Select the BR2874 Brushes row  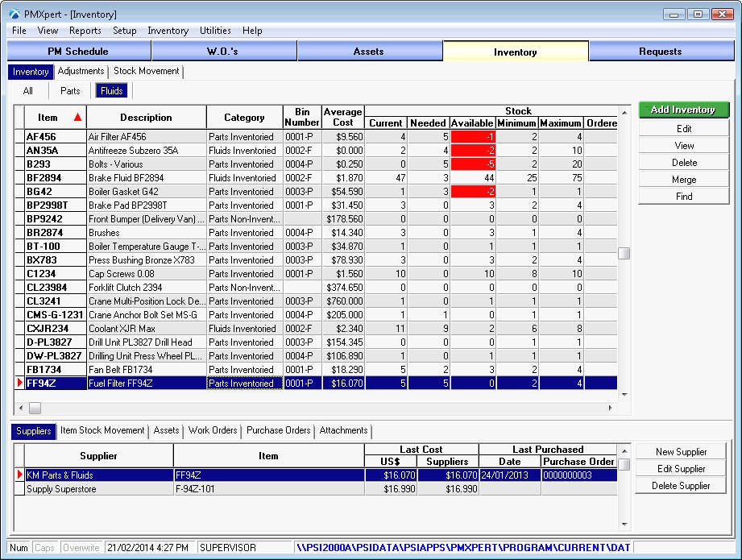click(x=316, y=233)
